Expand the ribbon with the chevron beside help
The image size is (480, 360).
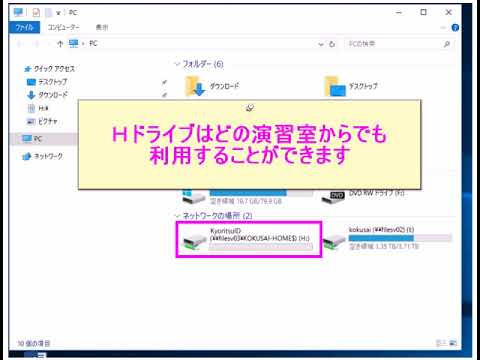tap(443, 28)
